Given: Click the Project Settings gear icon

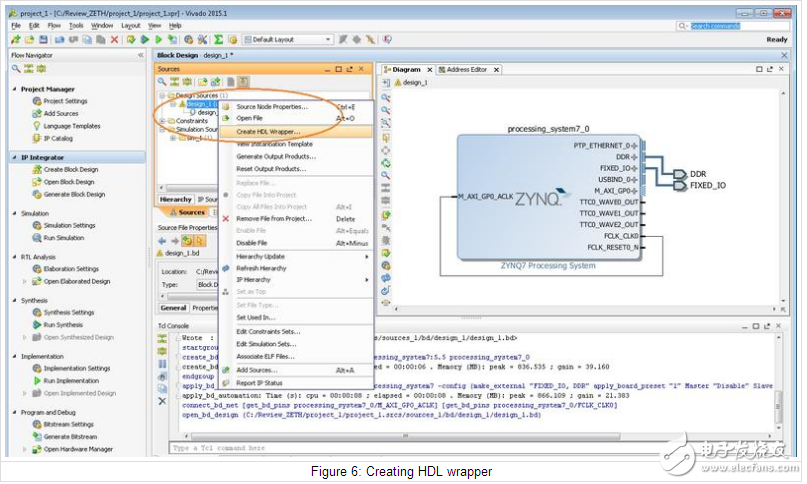Looking at the screenshot, I should 36,101.
